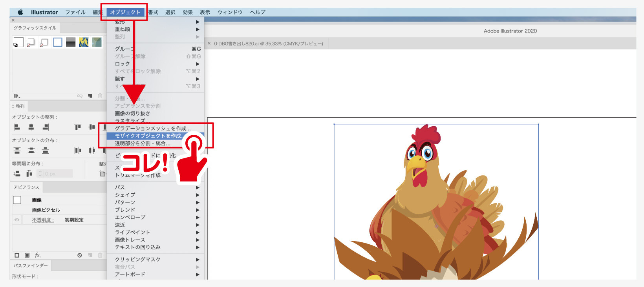Screen dimensions: 644x287
Task: Distribute objects by horizontal left
Action: (x=78, y=150)
